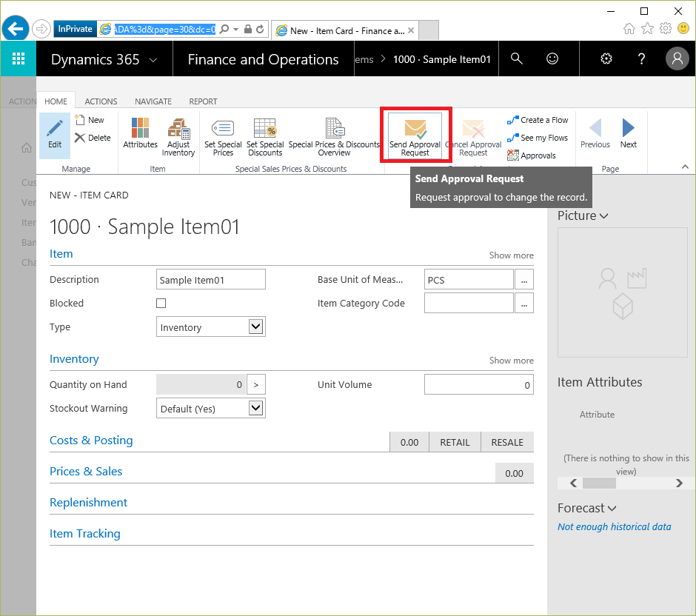Image resolution: width=696 pixels, height=616 pixels.
Task: Open the app launcher waffle icon
Action: coord(19,58)
